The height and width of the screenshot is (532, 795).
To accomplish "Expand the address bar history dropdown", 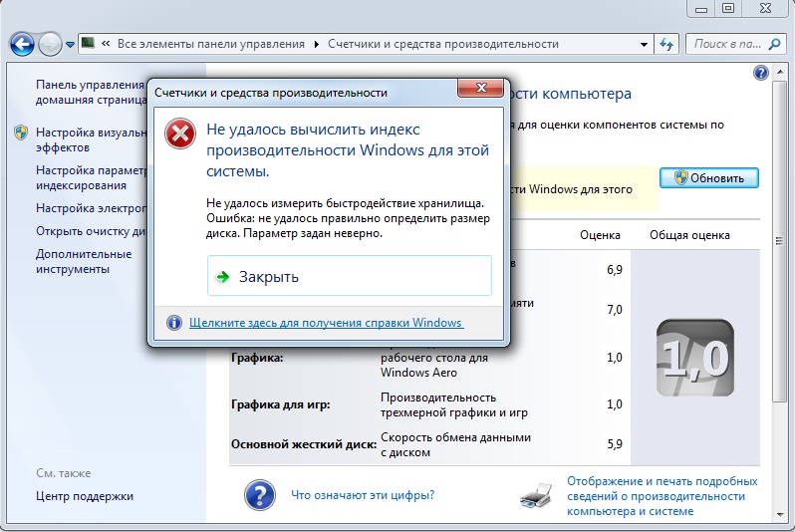I will (644, 44).
